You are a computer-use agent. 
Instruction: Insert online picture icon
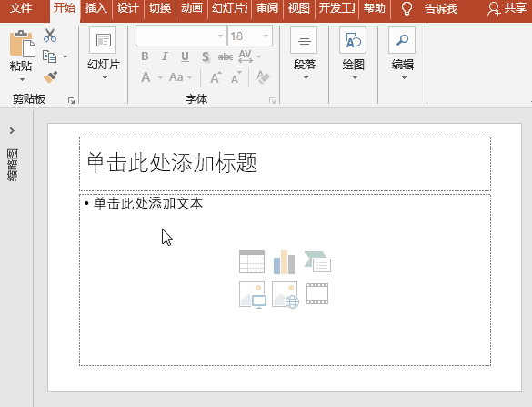(286, 294)
